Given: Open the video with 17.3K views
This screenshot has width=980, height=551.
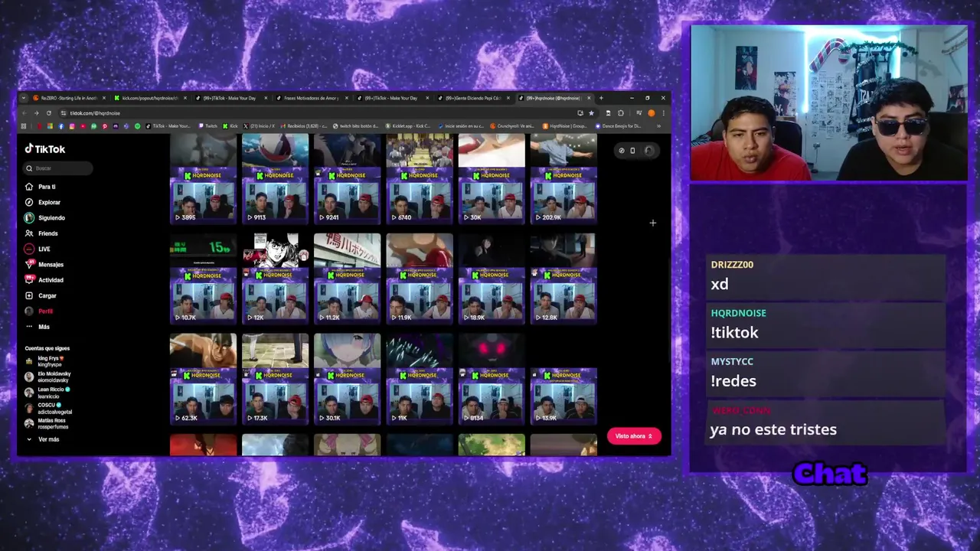Looking at the screenshot, I should pyautogui.click(x=275, y=379).
